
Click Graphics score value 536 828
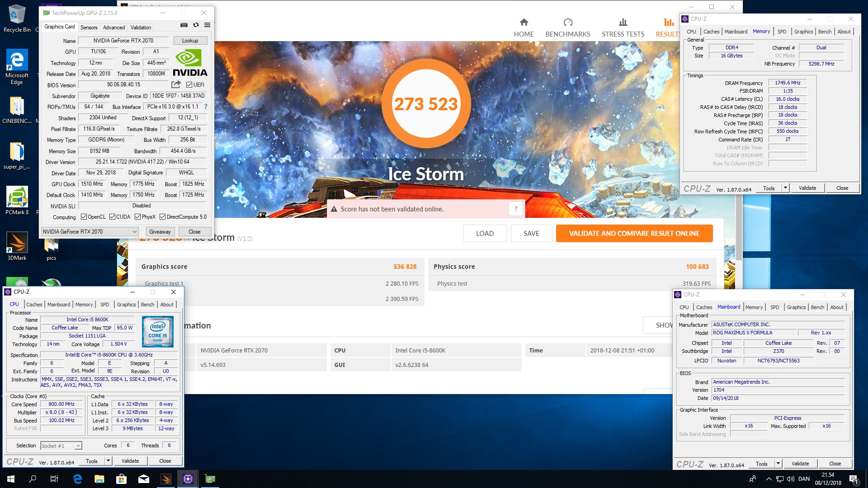405,267
